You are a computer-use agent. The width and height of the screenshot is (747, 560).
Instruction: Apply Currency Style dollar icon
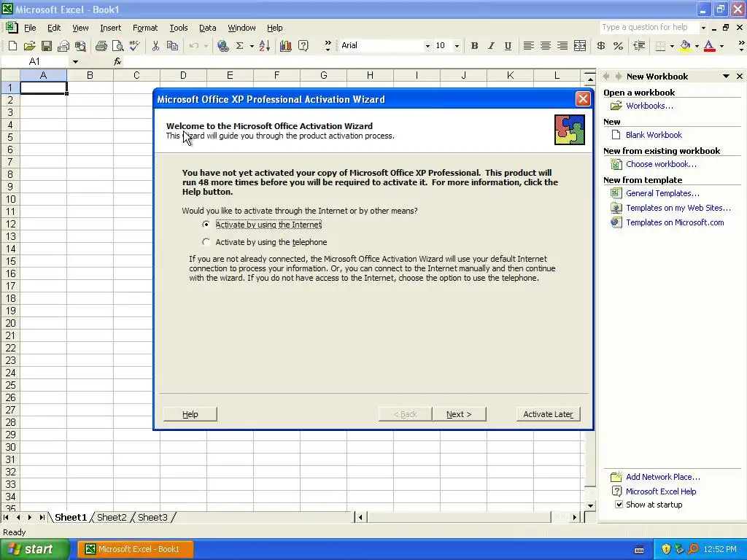(x=601, y=46)
